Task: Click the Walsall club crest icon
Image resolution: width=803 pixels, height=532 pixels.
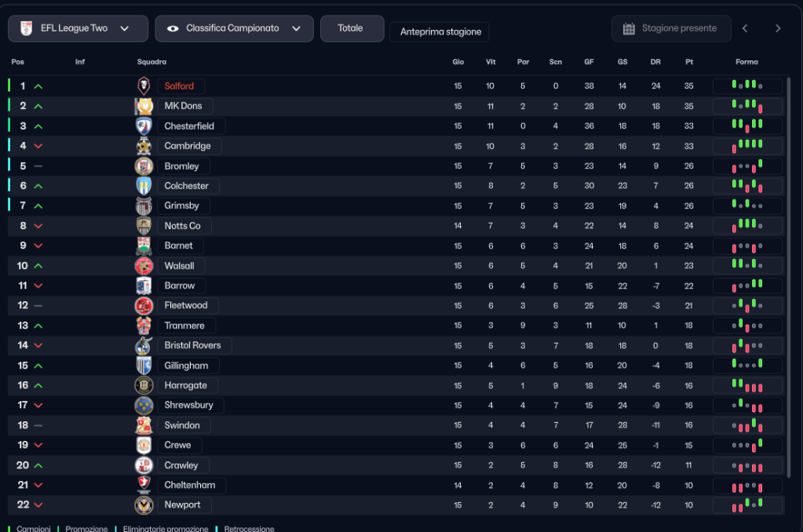Action: click(144, 266)
